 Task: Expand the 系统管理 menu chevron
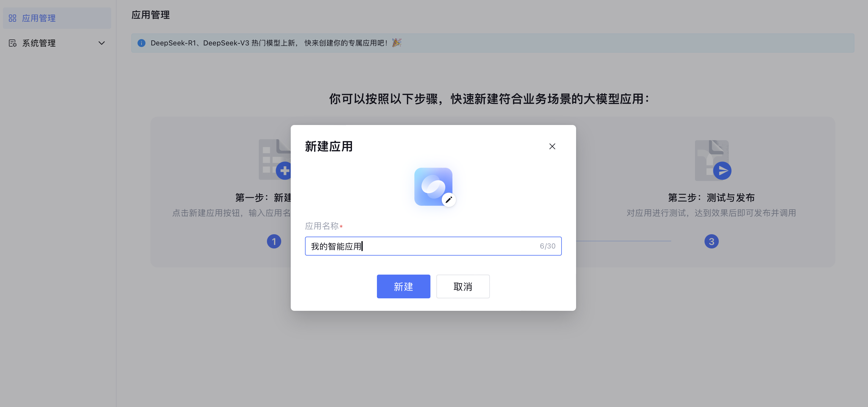tap(101, 43)
